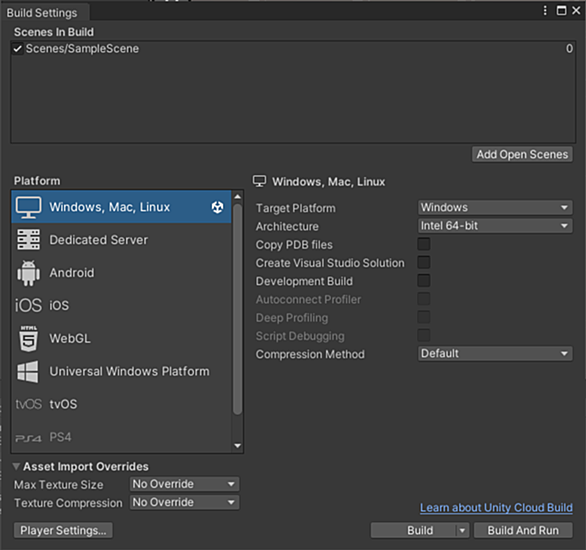Enable the Copy PDB files checkbox
This screenshot has width=586, height=550.
pos(424,244)
